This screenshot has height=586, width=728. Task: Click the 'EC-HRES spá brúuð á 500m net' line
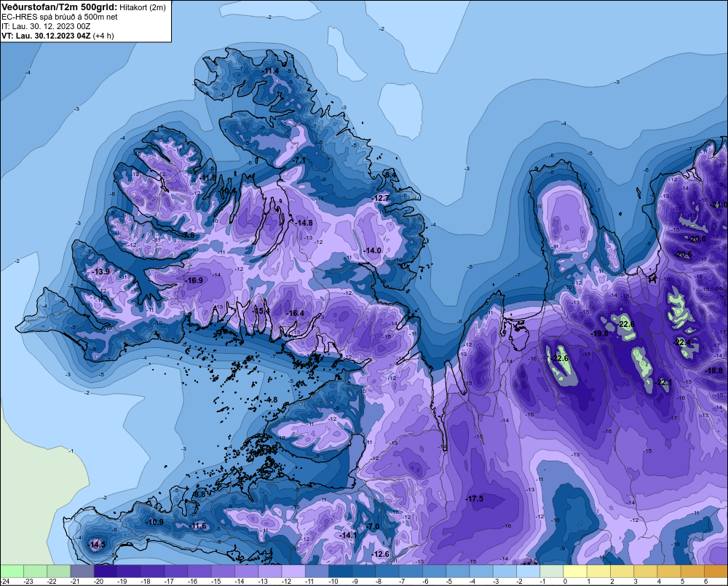click(x=60, y=17)
